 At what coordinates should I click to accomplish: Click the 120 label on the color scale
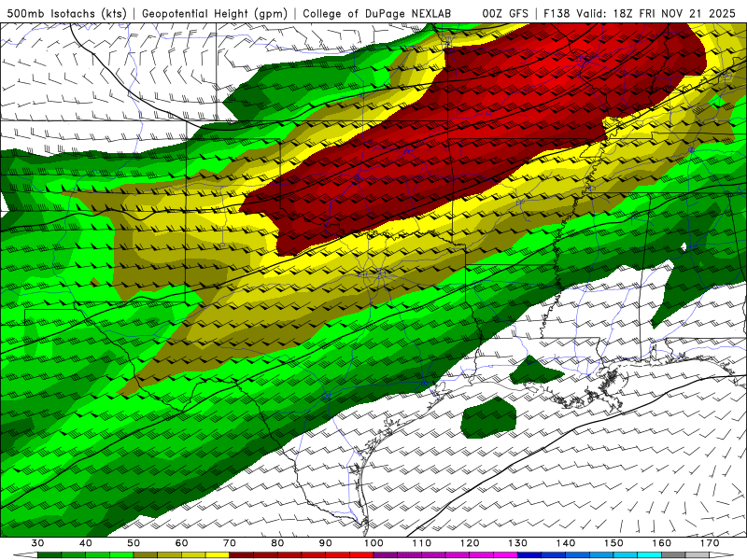point(470,543)
